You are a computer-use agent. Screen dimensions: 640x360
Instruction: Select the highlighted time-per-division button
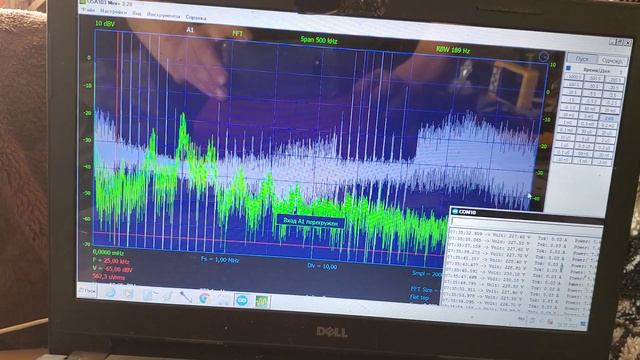point(608,118)
